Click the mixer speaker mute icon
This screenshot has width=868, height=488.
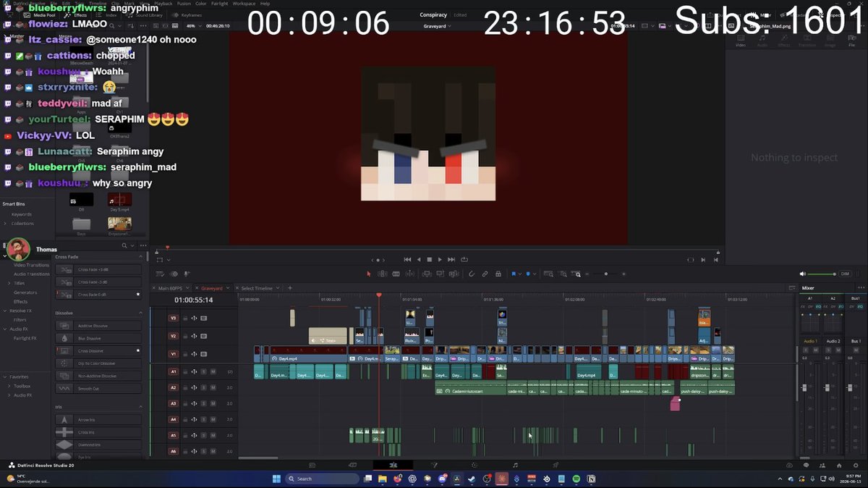click(803, 274)
